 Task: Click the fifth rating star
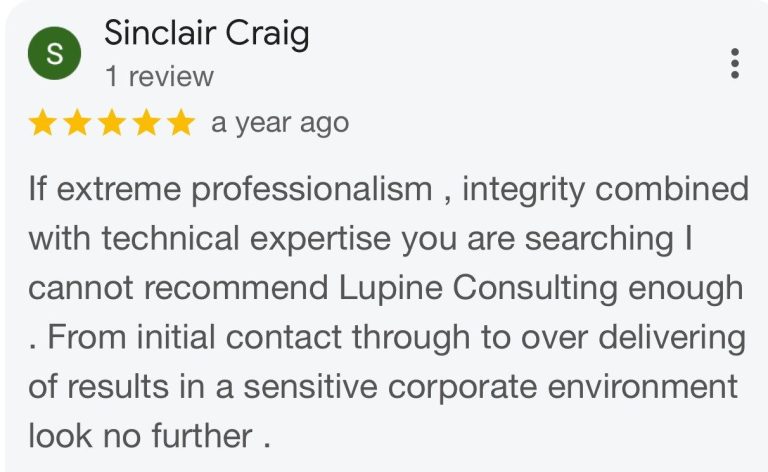pyautogui.click(x=180, y=123)
